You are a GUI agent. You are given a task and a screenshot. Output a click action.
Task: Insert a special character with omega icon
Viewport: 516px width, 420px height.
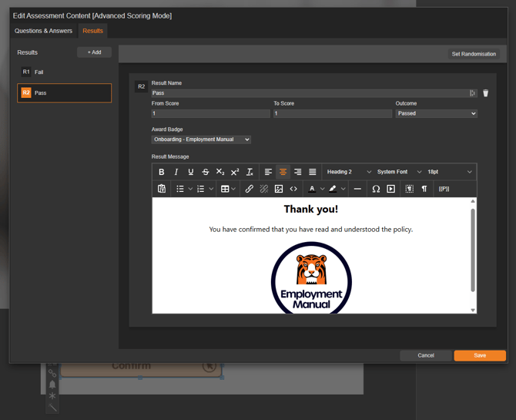(x=376, y=189)
